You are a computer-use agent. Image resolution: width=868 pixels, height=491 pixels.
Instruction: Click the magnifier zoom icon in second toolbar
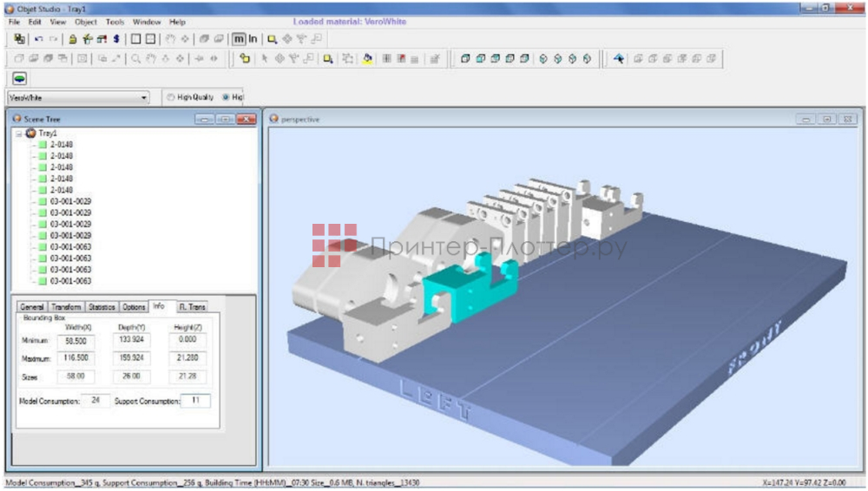(x=135, y=59)
